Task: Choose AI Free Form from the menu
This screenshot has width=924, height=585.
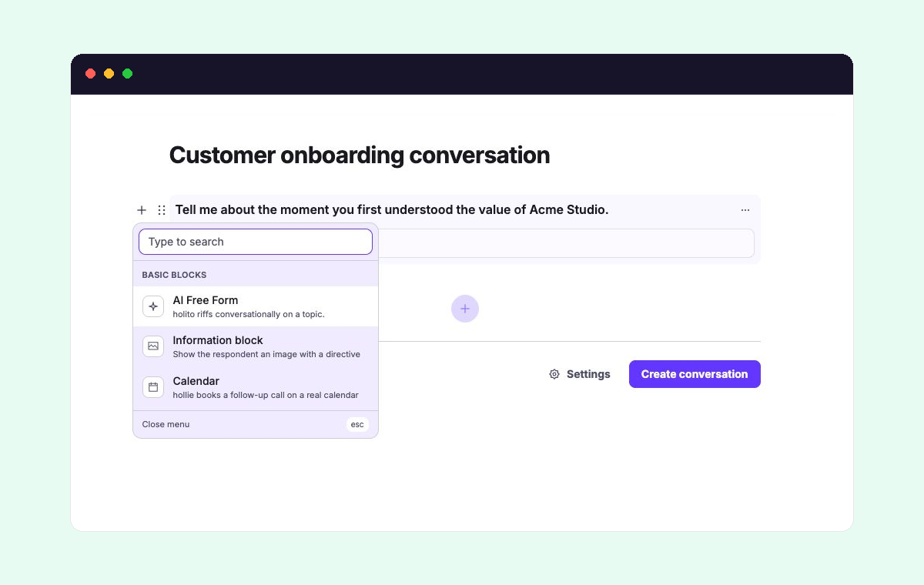Action: (x=256, y=306)
